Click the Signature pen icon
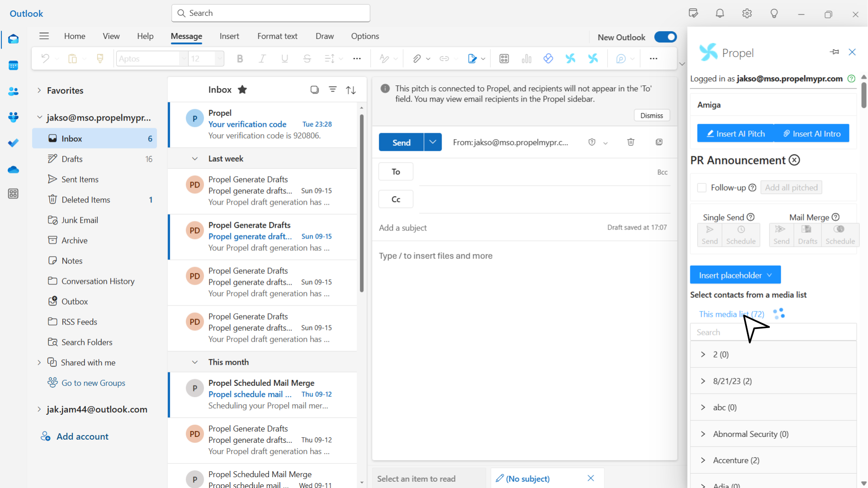This screenshot has width=868, height=488. pos(472,59)
